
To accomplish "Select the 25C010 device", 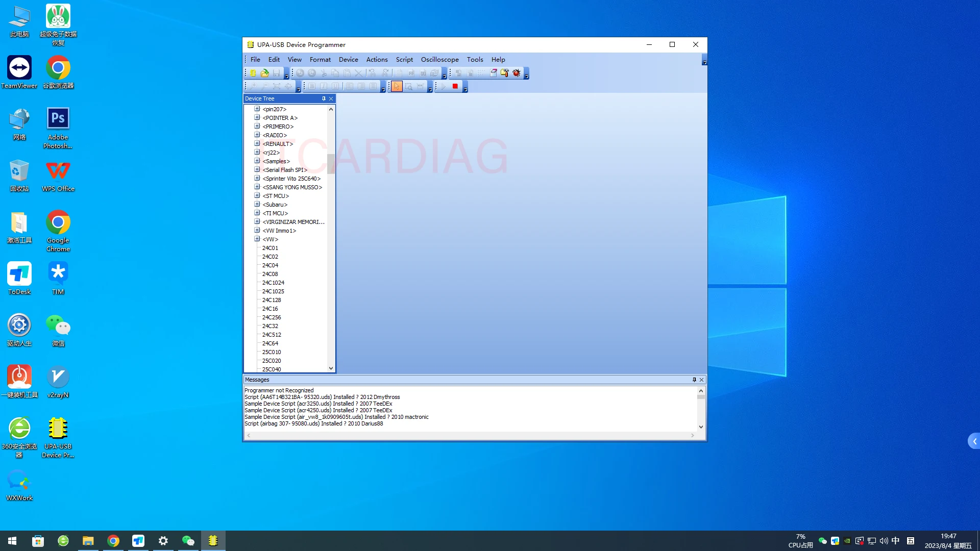I will [x=272, y=352].
